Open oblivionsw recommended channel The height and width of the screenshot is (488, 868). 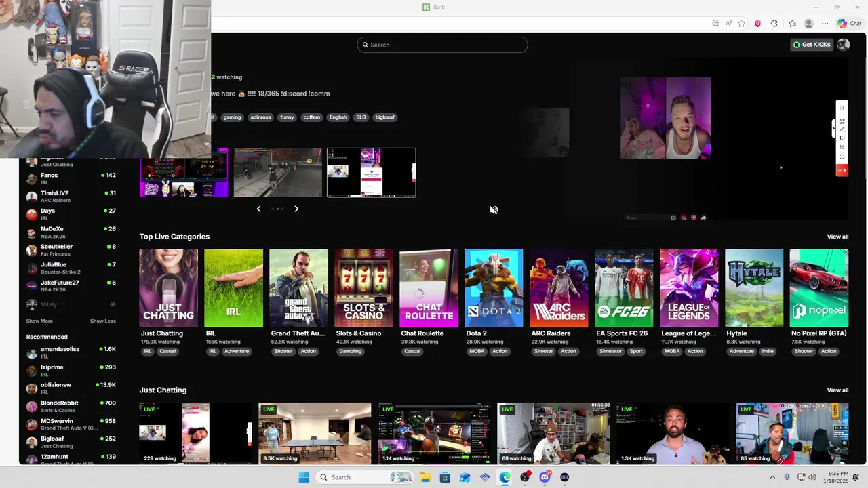coord(71,388)
